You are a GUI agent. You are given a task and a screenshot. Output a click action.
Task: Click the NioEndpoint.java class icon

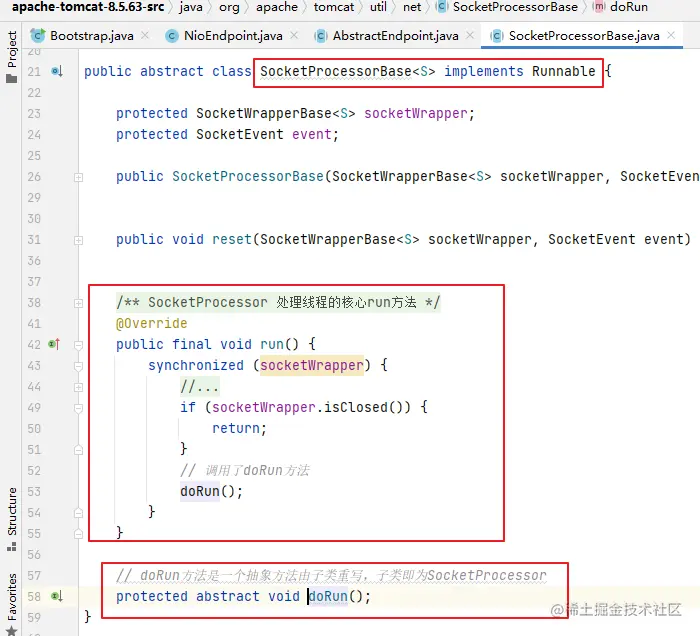coord(171,36)
